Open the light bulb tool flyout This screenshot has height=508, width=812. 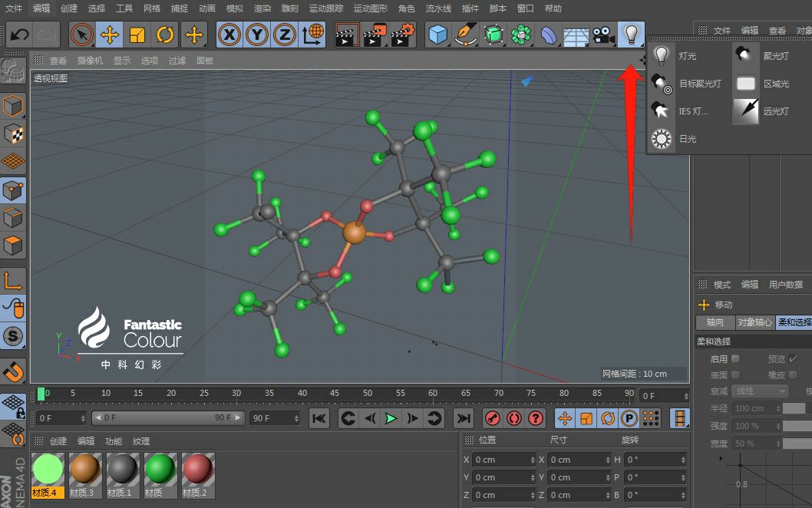[x=631, y=35]
